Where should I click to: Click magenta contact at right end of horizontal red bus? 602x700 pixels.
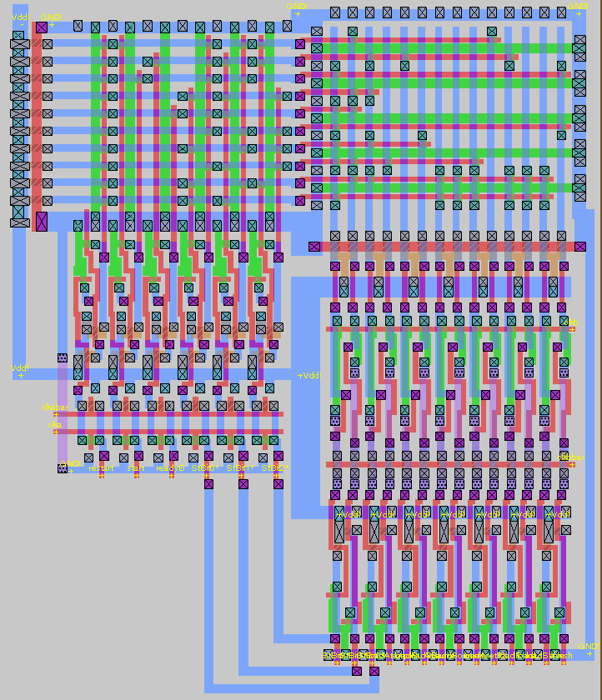coord(580,247)
